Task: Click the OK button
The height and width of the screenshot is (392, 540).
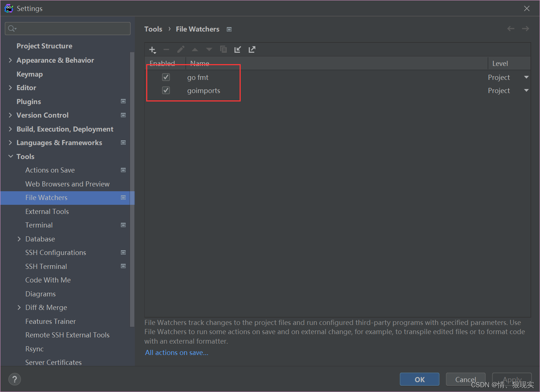Action: tap(419, 379)
